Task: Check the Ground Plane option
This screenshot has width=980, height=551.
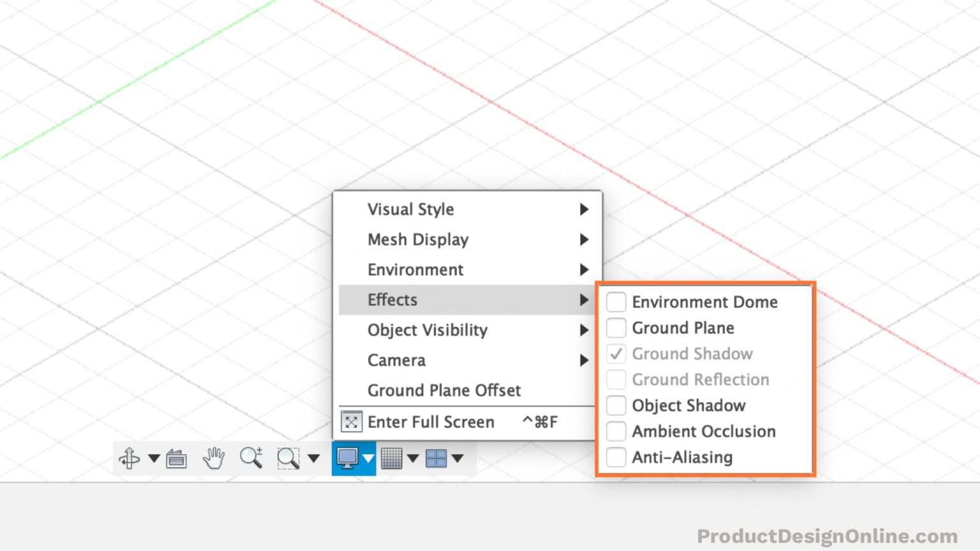Action: point(616,328)
